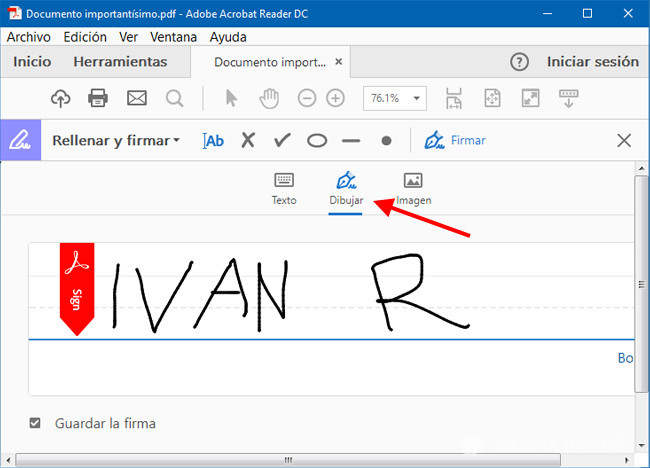This screenshot has height=468, width=650.
Task: Click the vertical scrollbar down arrow
Action: (642, 446)
